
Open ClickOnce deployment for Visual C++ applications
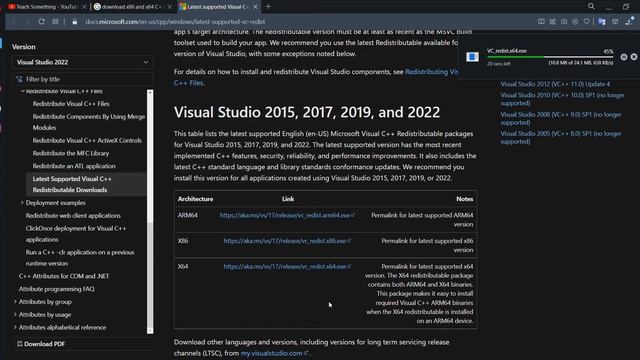coord(76,234)
